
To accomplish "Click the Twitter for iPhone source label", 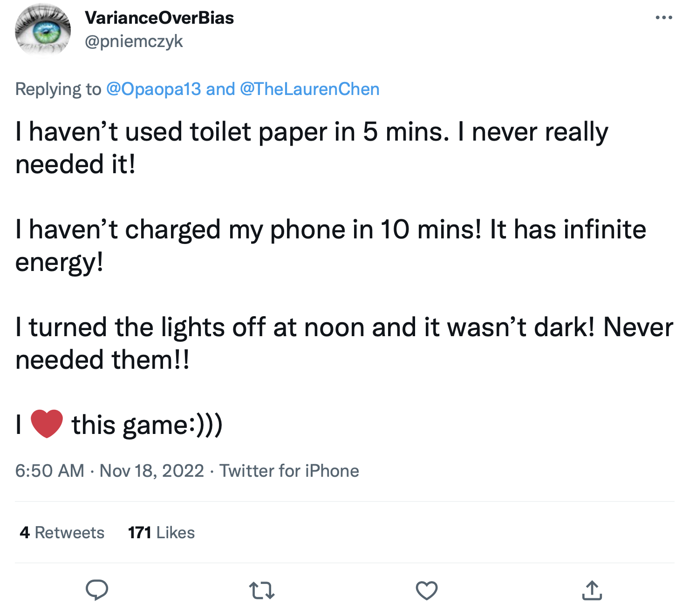I will [289, 471].
